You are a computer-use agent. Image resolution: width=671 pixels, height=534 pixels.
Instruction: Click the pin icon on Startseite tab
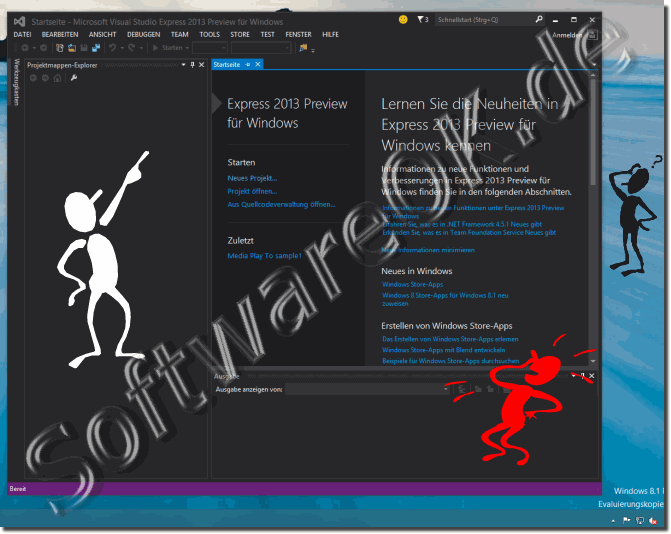(x=248, y=65)
